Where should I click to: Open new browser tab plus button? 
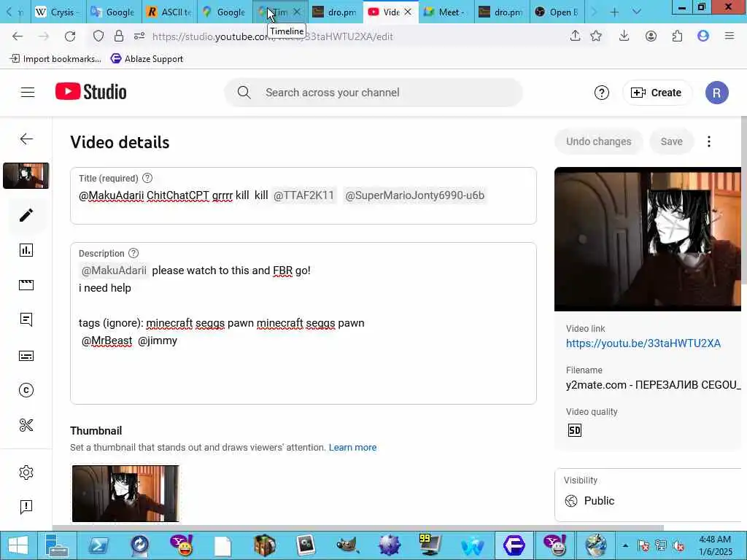pyautogui.click(x=614, y=12)
